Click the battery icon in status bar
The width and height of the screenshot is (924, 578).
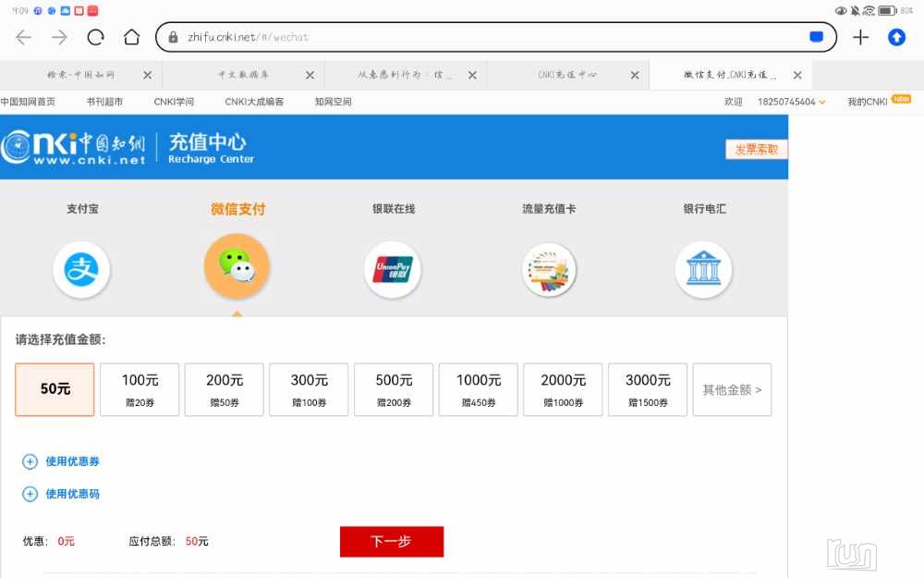(887, 10)
